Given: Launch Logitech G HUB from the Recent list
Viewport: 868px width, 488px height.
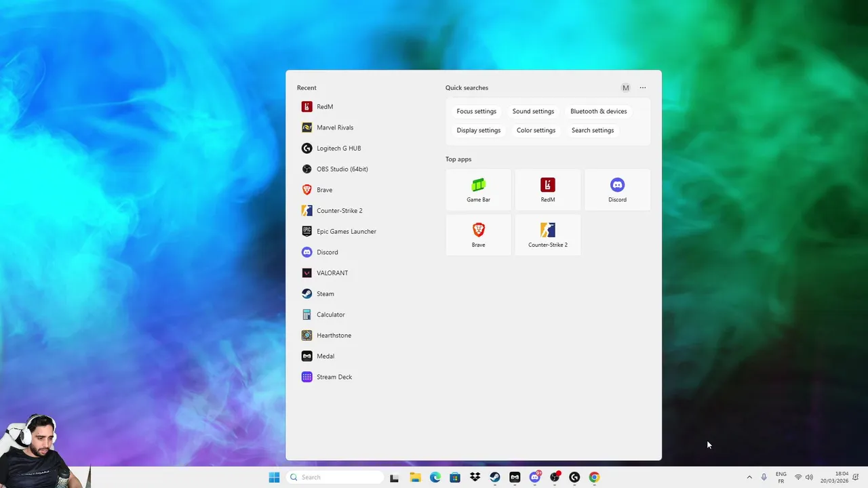Looking at the screenshot, I should (x=366, y=148).
